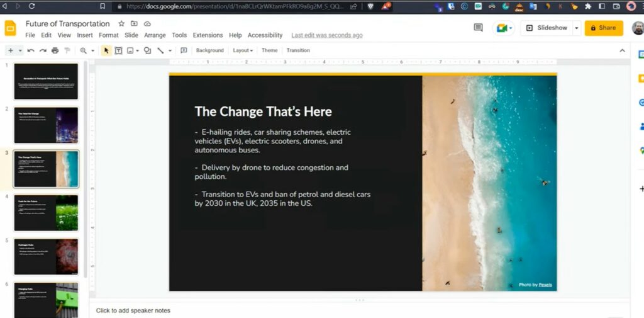Click the Background button
644x318 pixels.
point(210,50)
